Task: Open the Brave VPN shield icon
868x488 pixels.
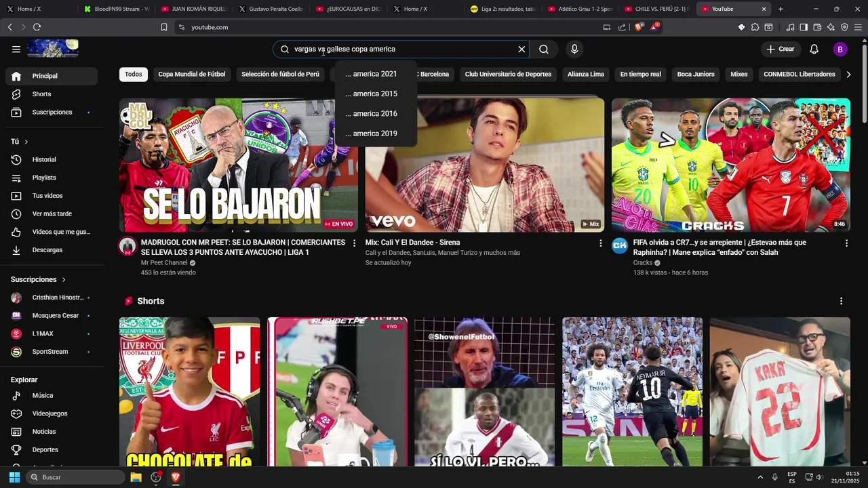Action: tap(844, 27)
